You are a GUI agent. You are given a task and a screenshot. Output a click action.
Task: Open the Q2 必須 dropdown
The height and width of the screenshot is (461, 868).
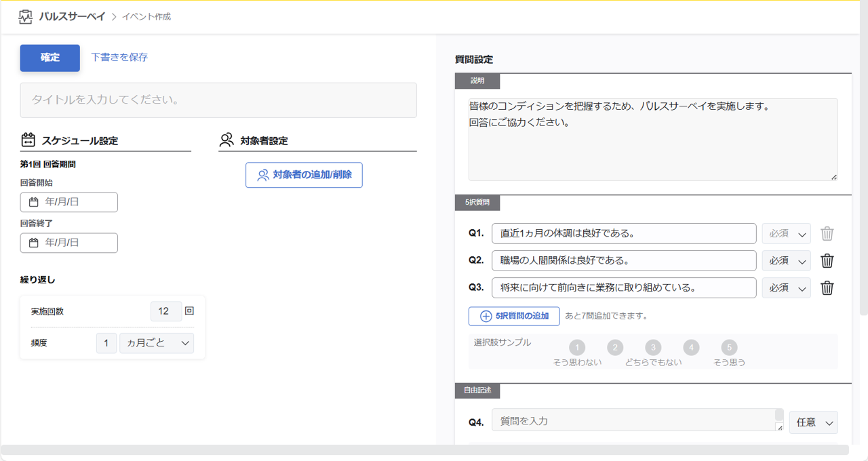(787, 260)
